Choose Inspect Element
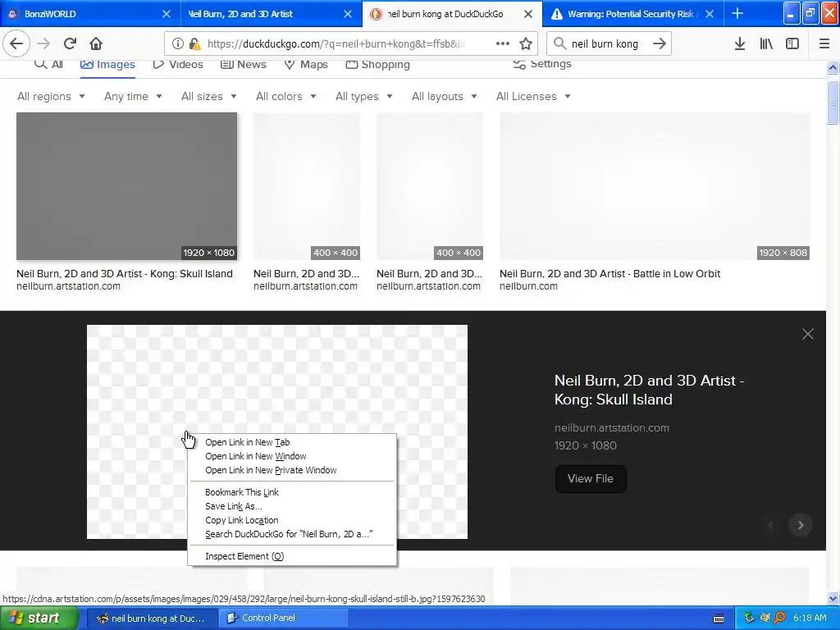Image resolution: width=840 pixels, height=630 pixels. [292, 556]
